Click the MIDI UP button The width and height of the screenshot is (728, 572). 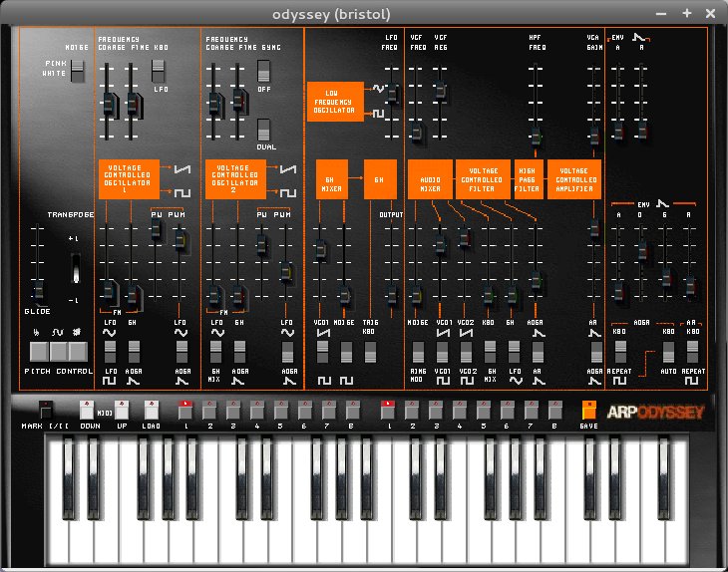(x=122, y=411)
